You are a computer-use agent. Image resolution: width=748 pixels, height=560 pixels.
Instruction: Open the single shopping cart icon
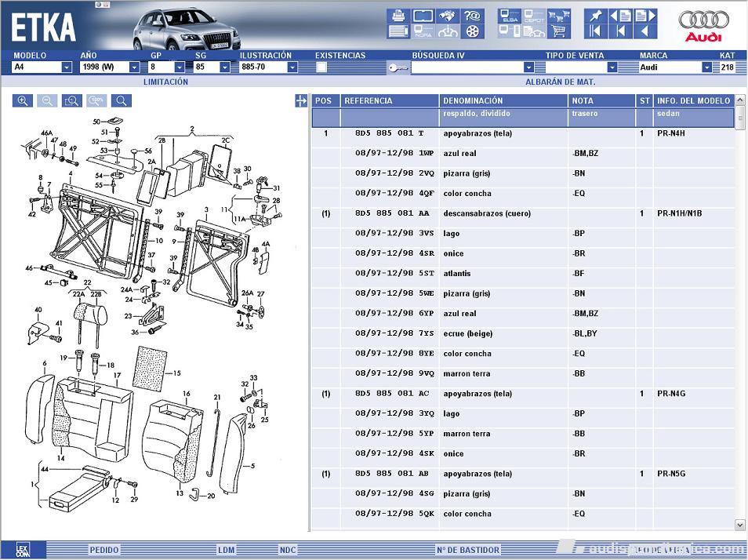[x=559, y=31]
